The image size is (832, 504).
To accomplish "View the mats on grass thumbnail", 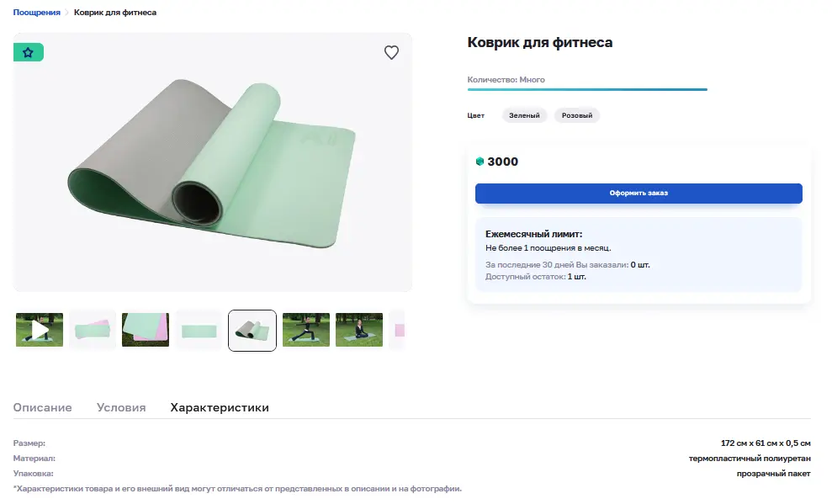I will 146,330.
